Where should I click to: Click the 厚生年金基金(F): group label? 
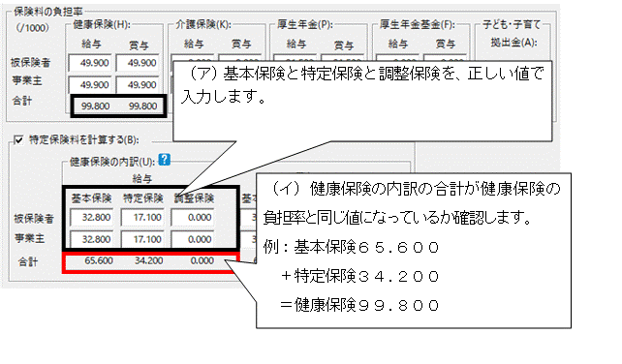pyautogui.click(x=418, y=24)
